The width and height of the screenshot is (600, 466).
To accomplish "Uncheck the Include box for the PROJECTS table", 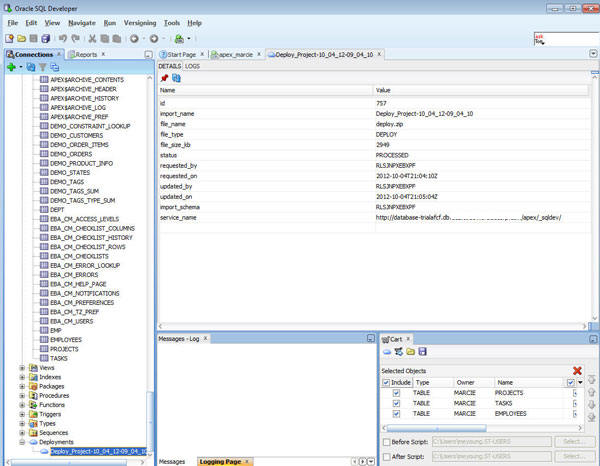I will coord(396,393).
